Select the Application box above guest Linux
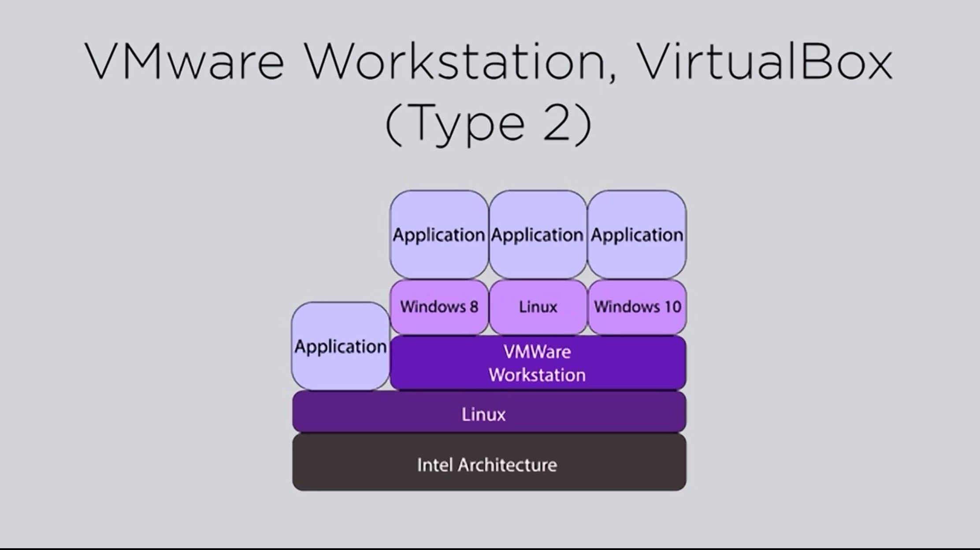980x550 pixels. 538,234
